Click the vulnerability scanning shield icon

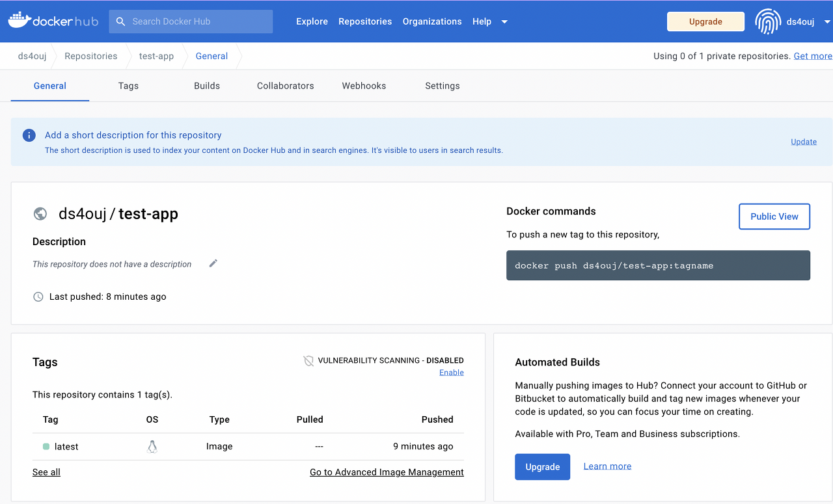pos(309,360)
